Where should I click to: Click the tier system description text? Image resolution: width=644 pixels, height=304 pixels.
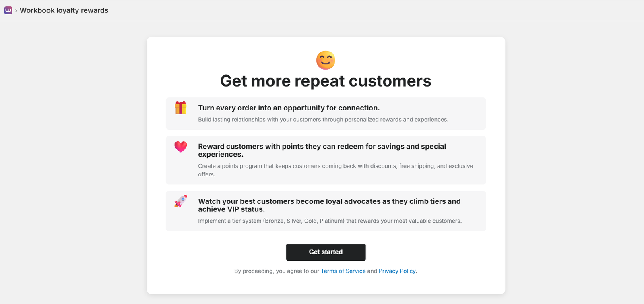[330, 221]
